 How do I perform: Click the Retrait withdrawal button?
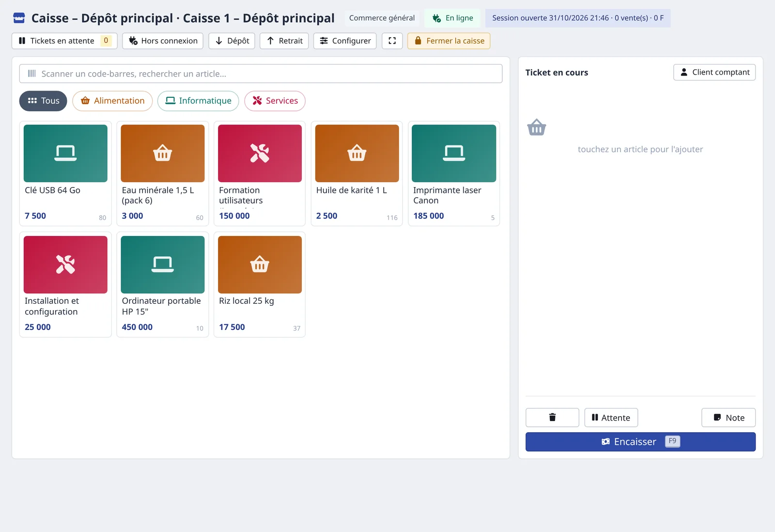point(284,41)
